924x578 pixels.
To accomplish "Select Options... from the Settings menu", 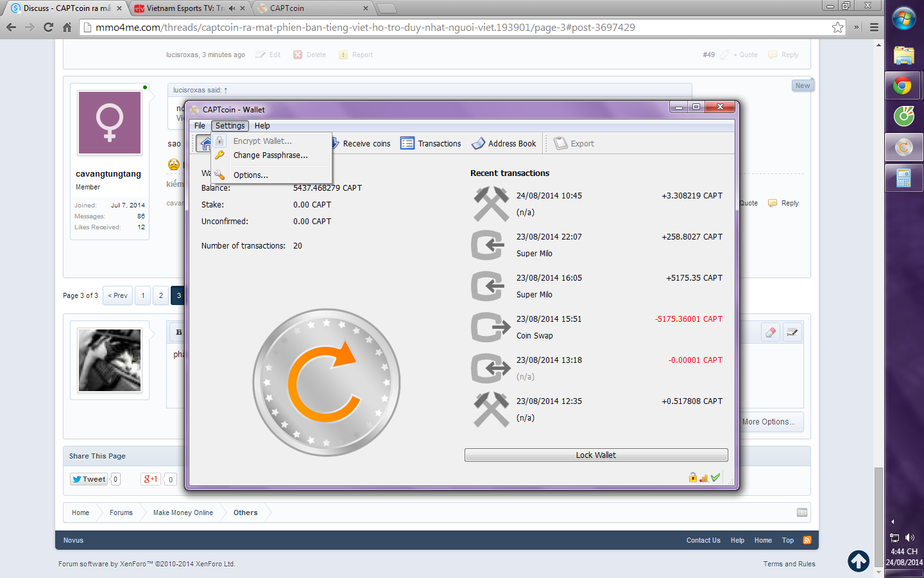I will [251, 175].
